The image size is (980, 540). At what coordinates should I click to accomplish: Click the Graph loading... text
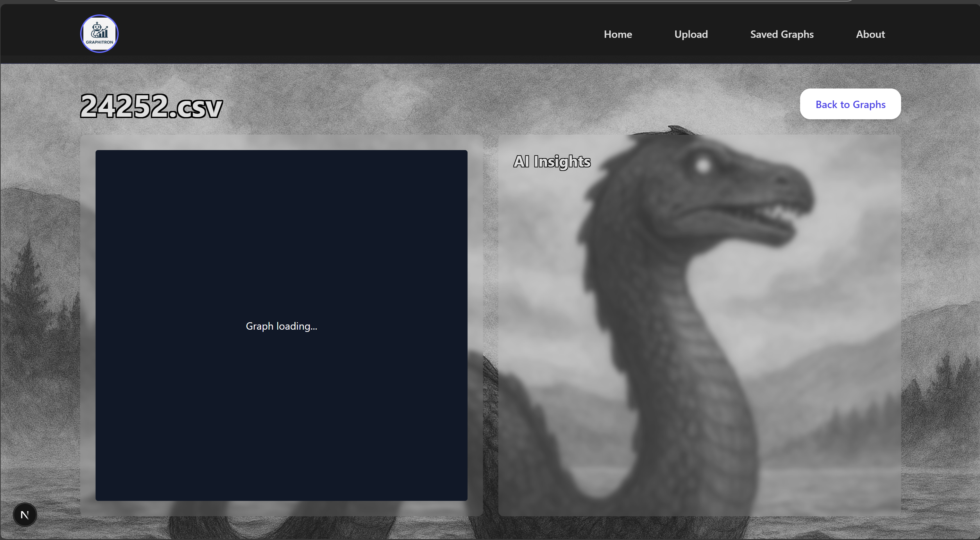coord(281,326)
